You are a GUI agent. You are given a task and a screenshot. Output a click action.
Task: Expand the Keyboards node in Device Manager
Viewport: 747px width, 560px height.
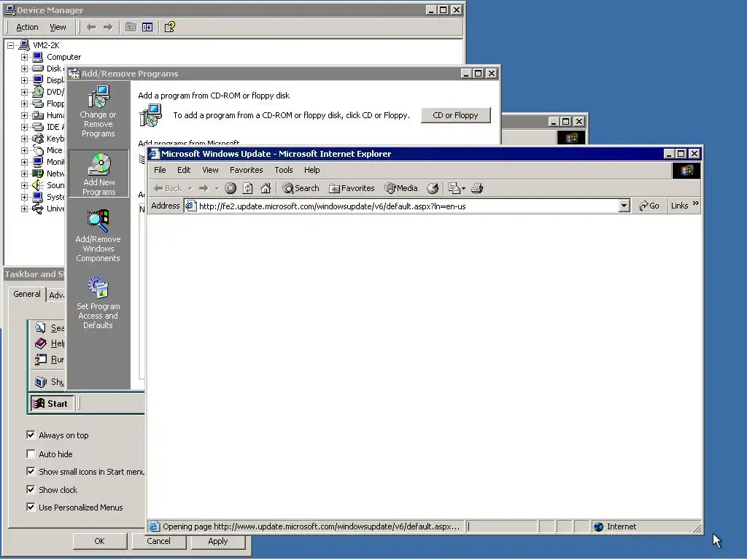(24, 139)
